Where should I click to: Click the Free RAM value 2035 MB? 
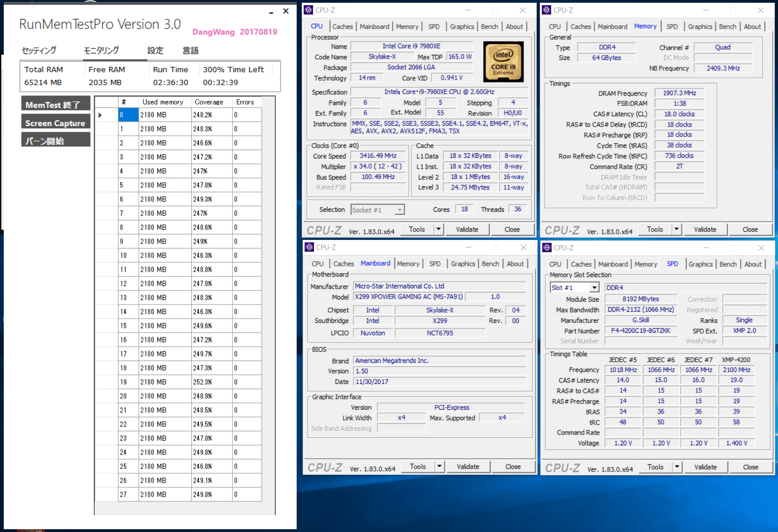pos(105,82)
